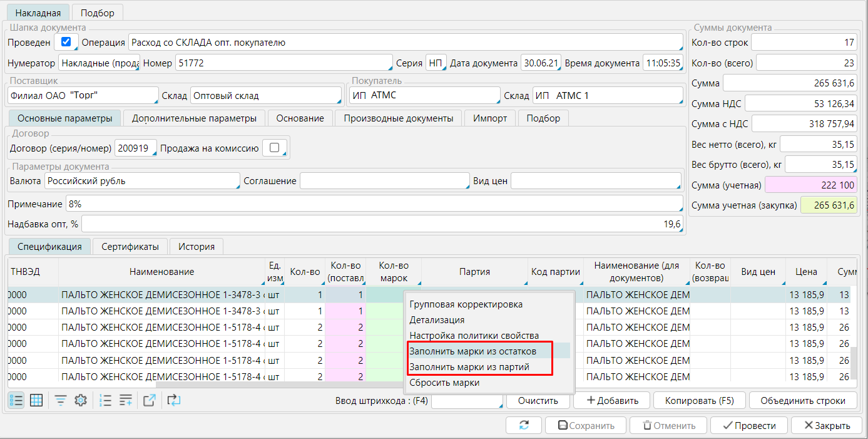Click the gear settings icon below the table
This screenshot has height=439, width=868.
tap(80, 401)
